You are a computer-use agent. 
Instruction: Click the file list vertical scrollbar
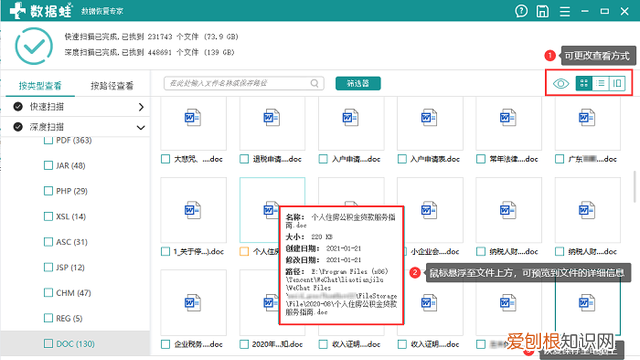point(635,187)
